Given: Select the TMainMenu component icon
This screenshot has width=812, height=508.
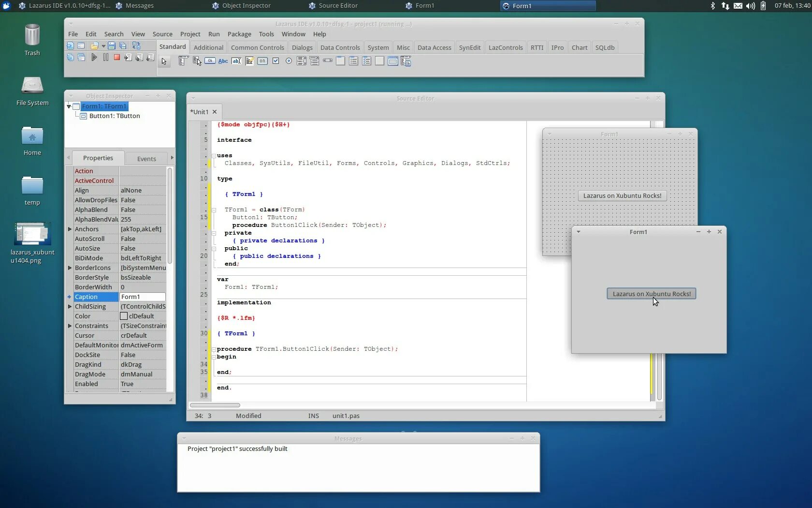Looking at the screenshot, I should (183, 61).
